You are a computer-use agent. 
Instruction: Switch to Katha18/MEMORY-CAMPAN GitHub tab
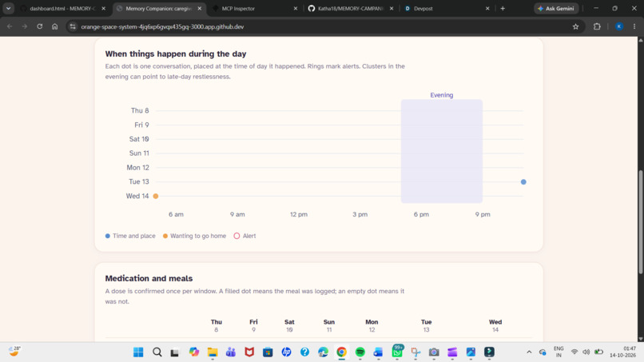(350, 8)
